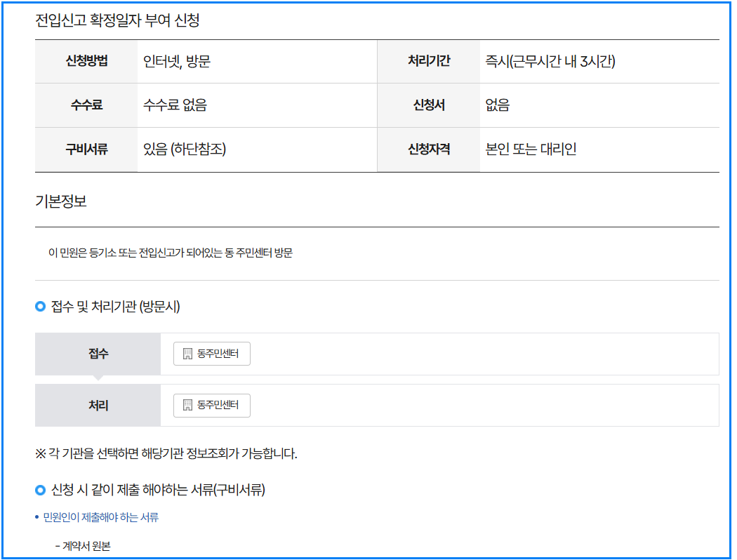Image resolution: width=737 pixels, height=560 pixels.
Task: Open 동주민센터 info in the 처리 row
Action: [211, 405]
